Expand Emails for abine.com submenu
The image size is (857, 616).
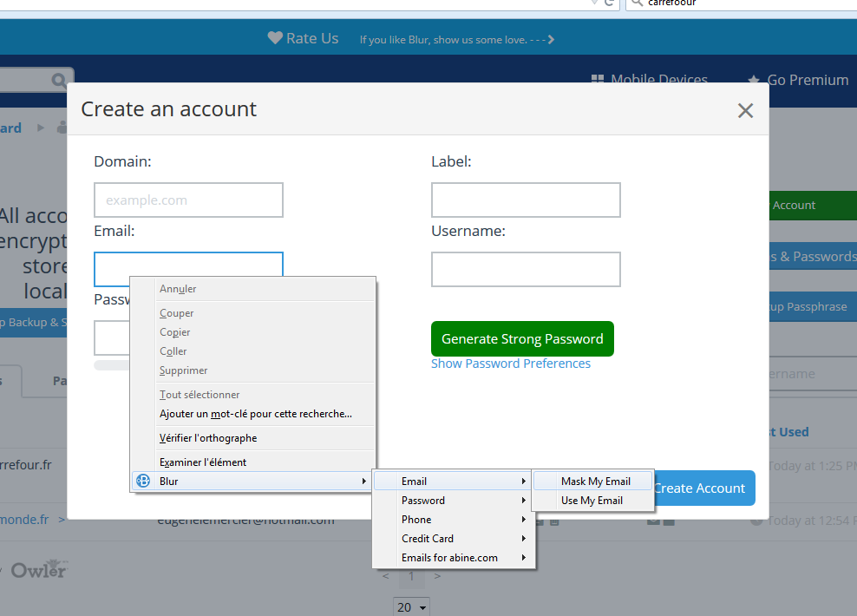453,558
